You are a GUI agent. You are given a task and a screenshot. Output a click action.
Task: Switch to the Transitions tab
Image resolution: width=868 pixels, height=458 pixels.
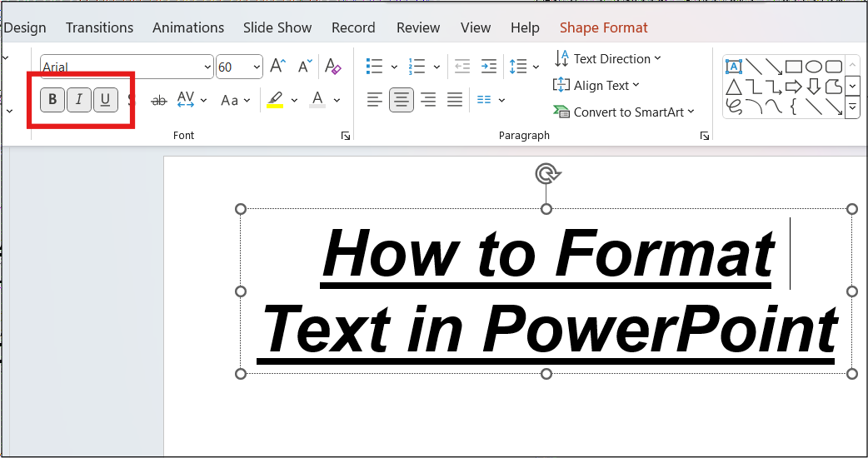point(100,27)
